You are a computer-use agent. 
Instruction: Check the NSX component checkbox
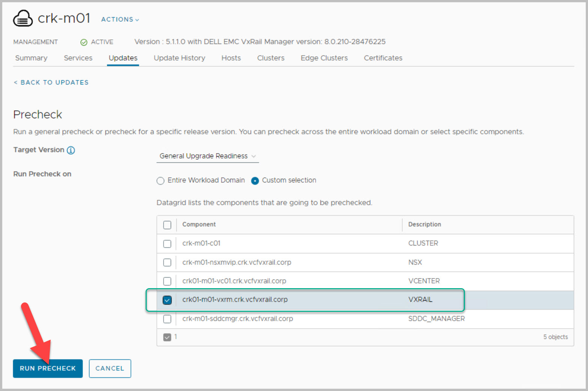click(x=167, y=263)
